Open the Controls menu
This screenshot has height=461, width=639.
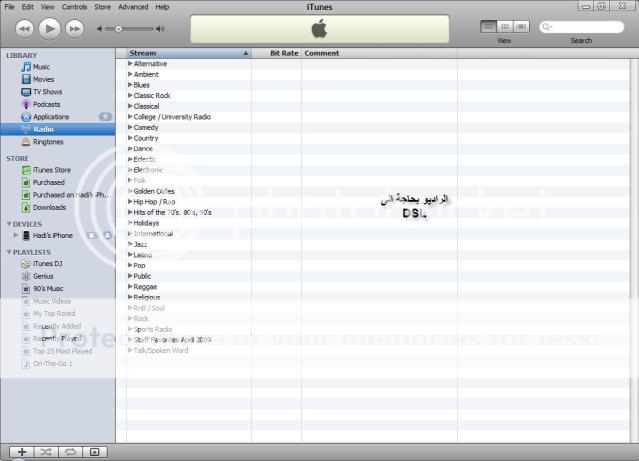(74, 7)
